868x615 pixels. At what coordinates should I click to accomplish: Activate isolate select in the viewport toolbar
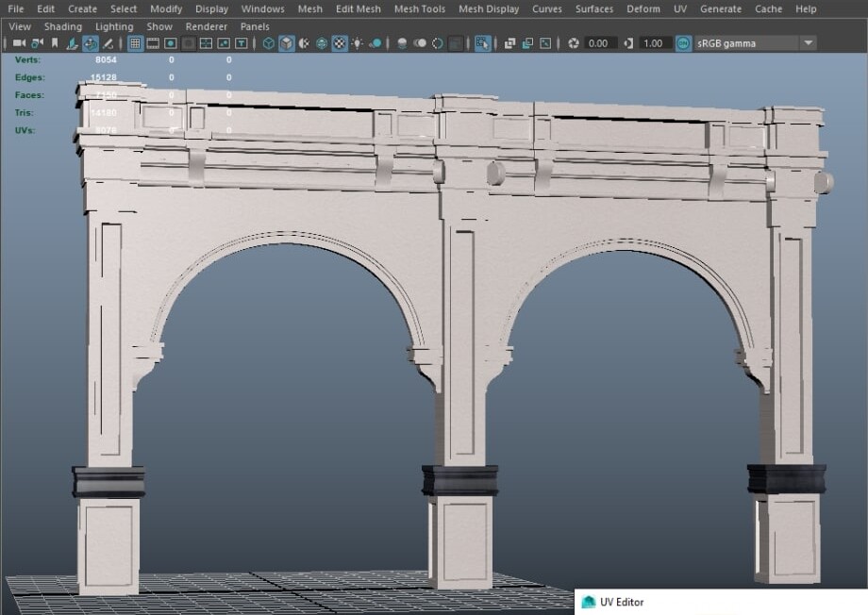[483, 42]
